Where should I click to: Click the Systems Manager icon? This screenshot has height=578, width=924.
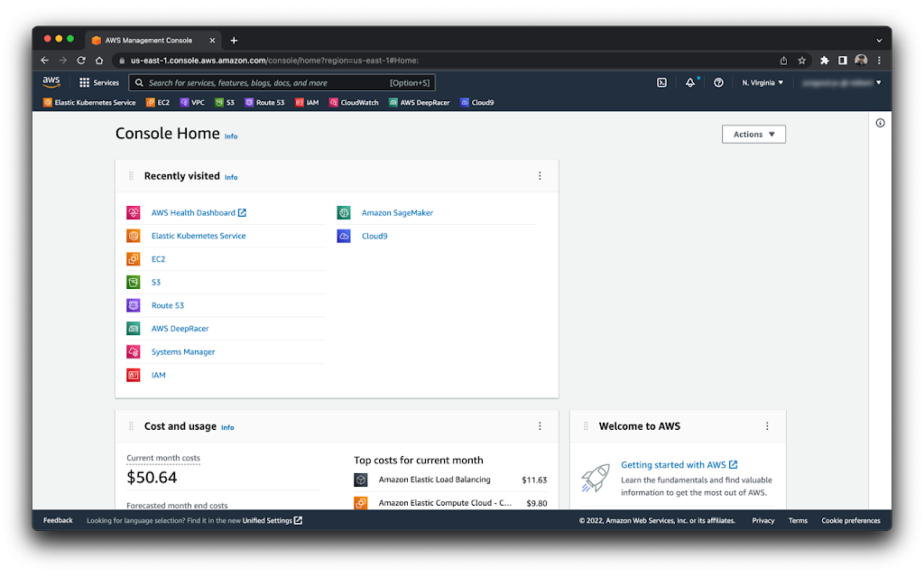click(x=134, y=351)
